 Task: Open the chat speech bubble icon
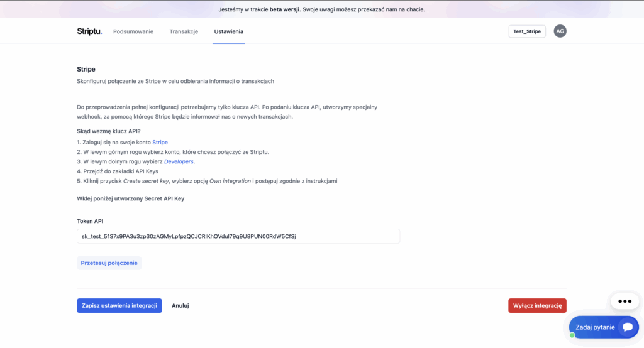(x=626, y=327)
